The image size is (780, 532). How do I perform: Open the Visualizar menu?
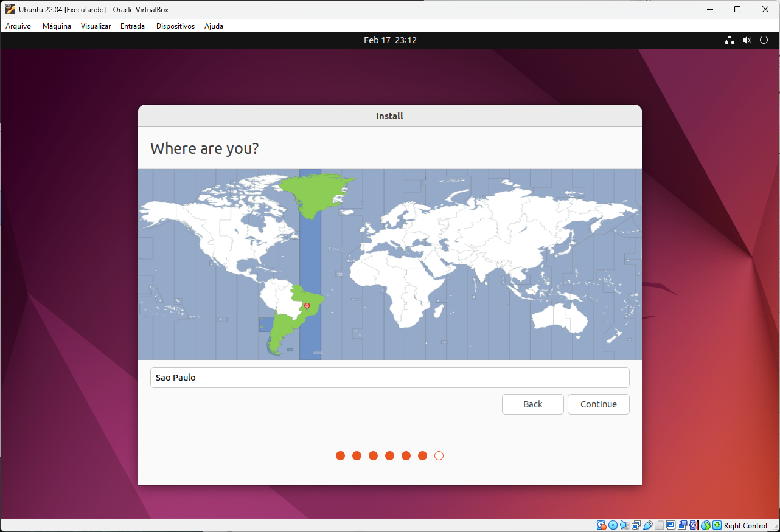[x=96, y=26]
